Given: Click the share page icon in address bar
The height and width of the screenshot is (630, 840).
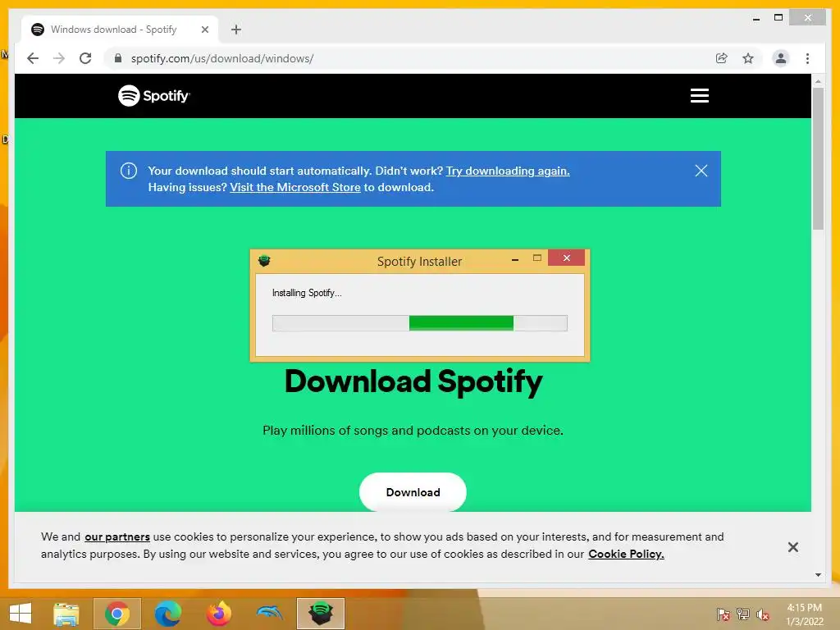Looking at the screenshot, I should click(722, 58).
